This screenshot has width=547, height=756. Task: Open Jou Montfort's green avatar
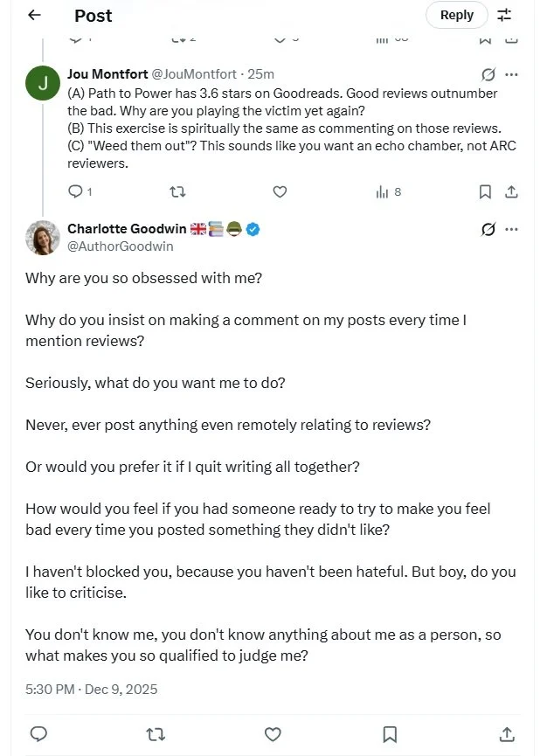coord(43,83)
